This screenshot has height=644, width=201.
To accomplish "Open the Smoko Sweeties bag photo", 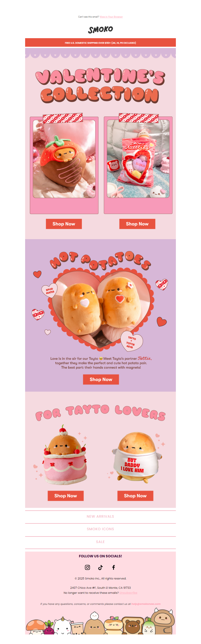I will (x=138, y=159).
